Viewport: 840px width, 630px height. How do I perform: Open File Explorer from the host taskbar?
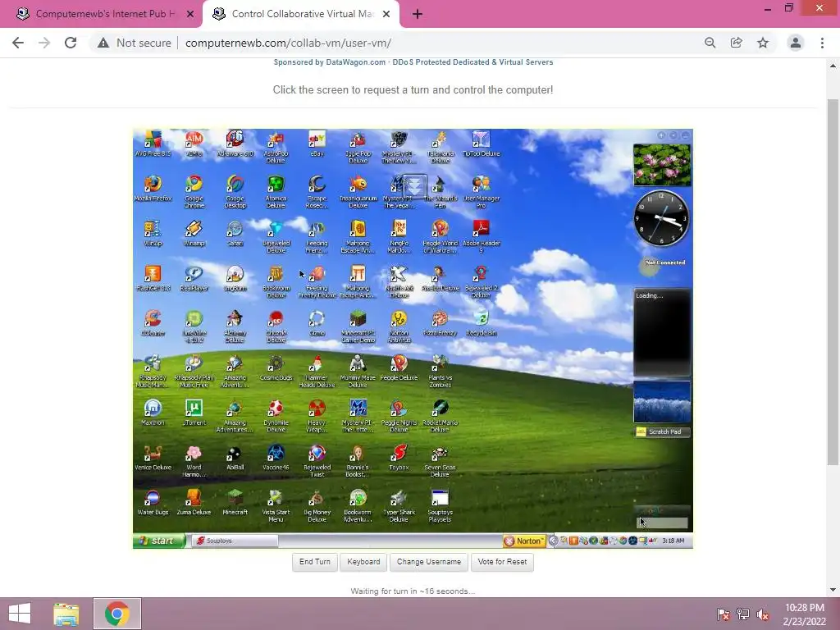[66, 614]
